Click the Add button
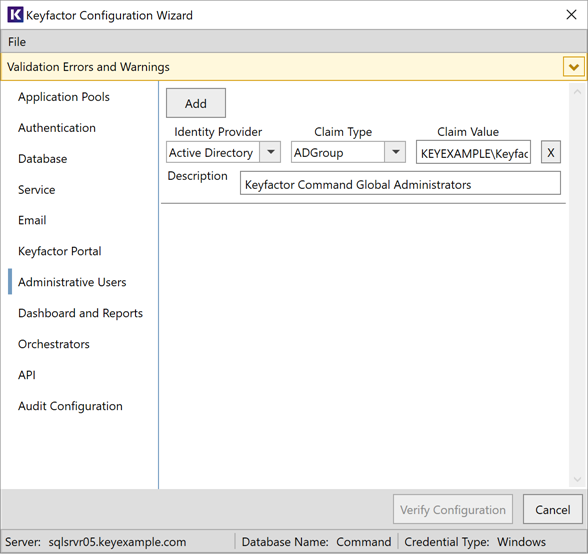 (196, 103)
